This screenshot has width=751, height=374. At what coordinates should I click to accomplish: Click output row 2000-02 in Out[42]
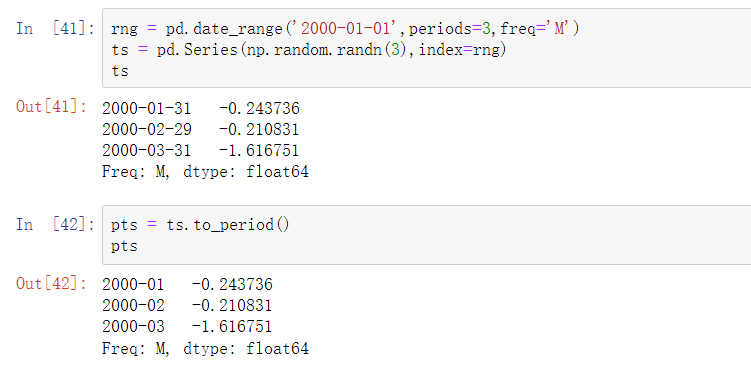coord(187,306)
